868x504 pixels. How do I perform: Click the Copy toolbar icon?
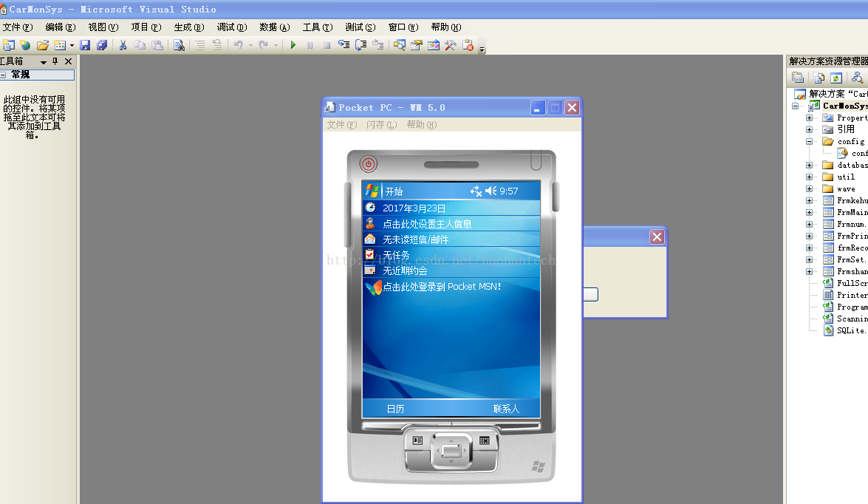(x=140, y=45)
